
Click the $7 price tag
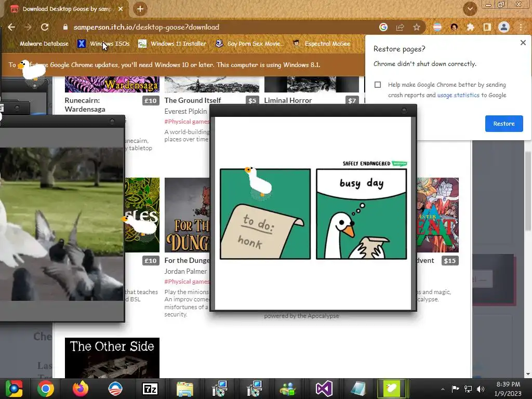[352, 100]
